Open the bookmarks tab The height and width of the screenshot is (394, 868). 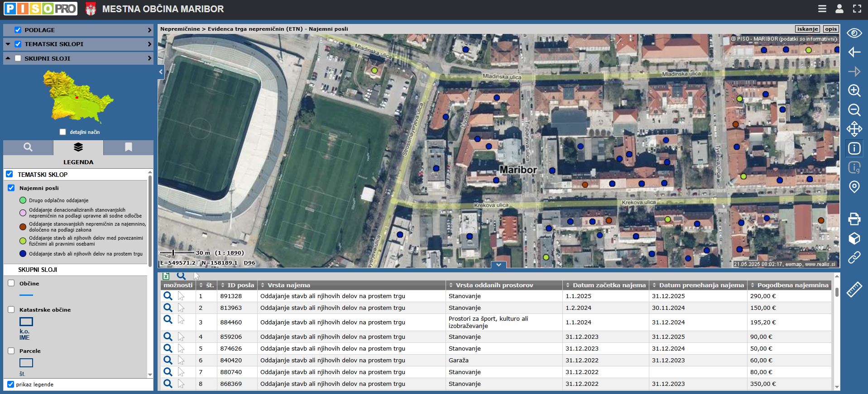pos(128,147)
